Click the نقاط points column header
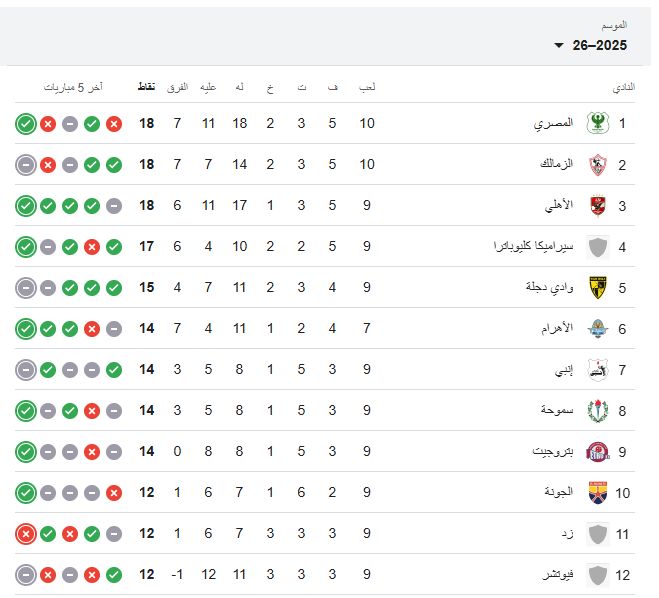The image size is (659, 598). (x=146, y=87)
